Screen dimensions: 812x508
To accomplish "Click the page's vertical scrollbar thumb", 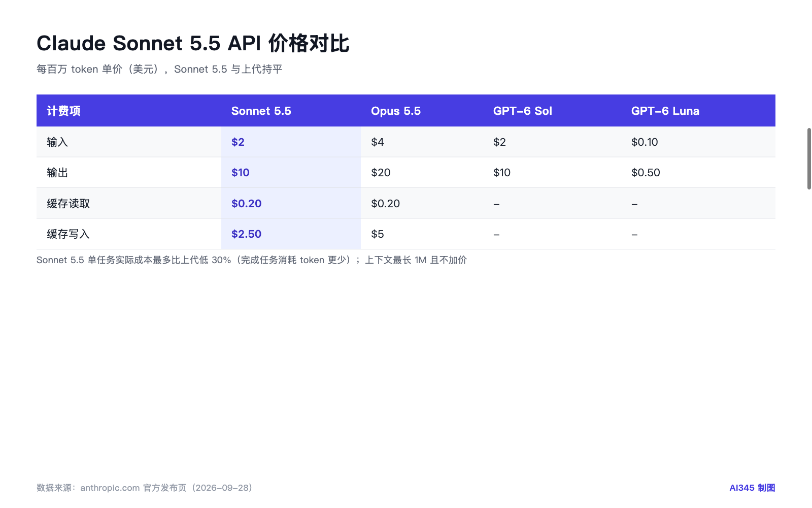I will (809, 158).
